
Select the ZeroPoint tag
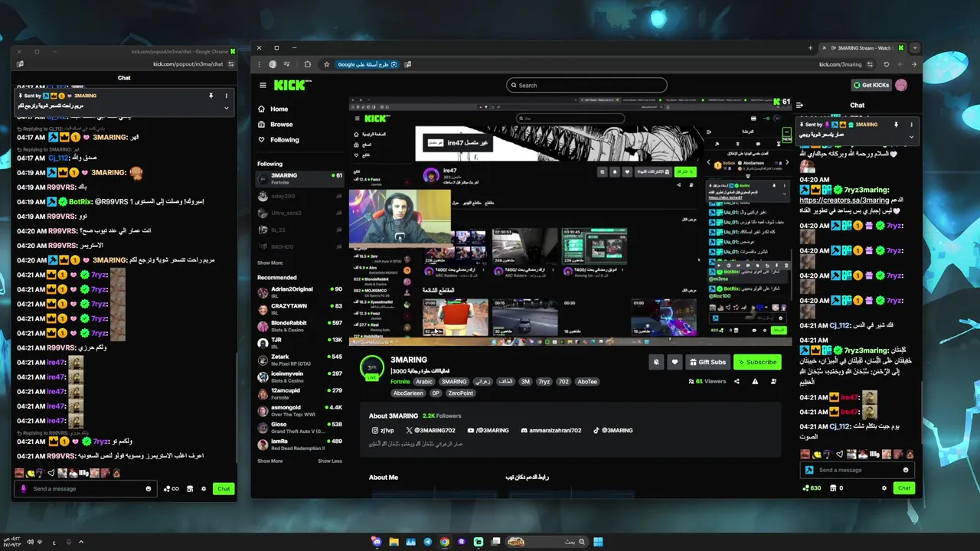pyautogui.click(x=461, y=393)
